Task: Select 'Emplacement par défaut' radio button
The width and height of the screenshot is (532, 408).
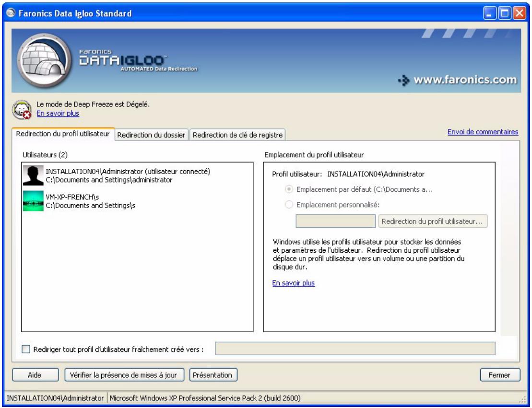Action: (x=289, y=189)
